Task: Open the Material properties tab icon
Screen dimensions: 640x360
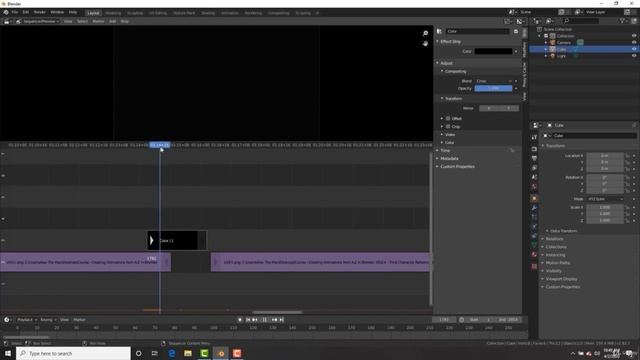Action: (534, 255)
